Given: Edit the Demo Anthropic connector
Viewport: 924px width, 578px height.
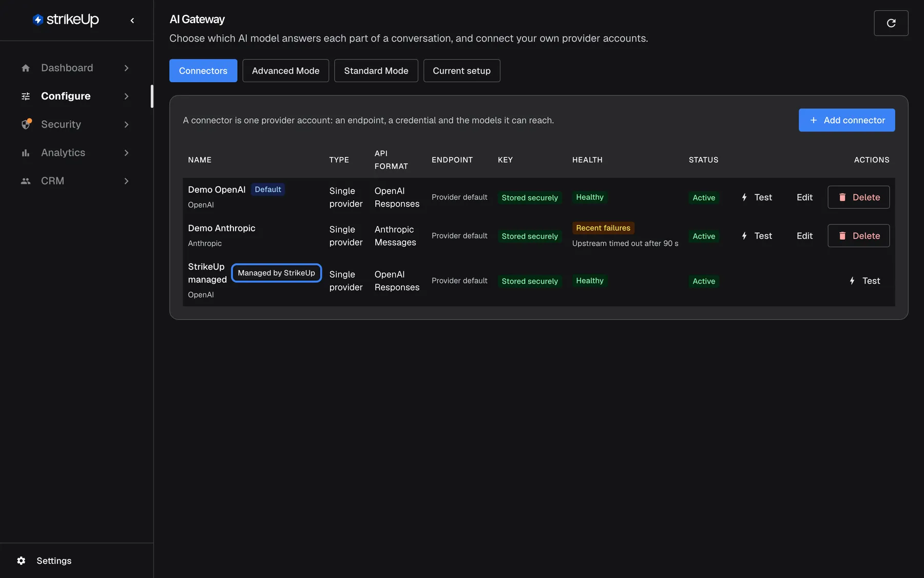Looking at the screenshot, I should [x=804, y=236].
